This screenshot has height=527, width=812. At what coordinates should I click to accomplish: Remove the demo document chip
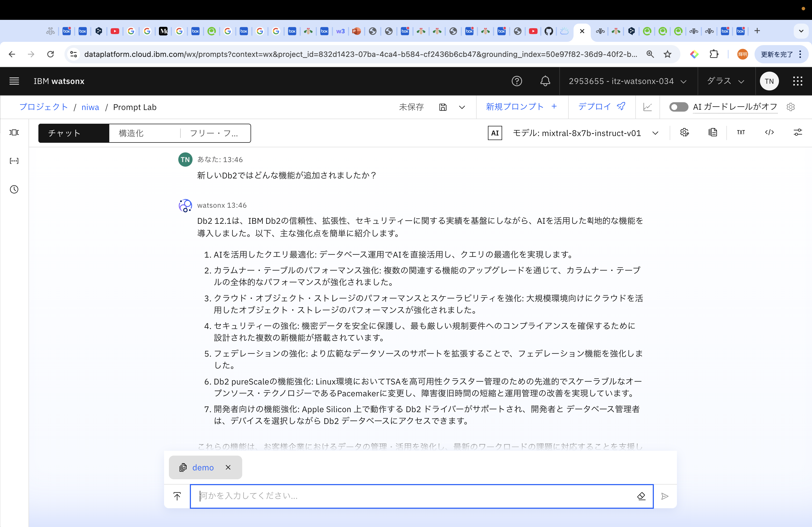228,467
